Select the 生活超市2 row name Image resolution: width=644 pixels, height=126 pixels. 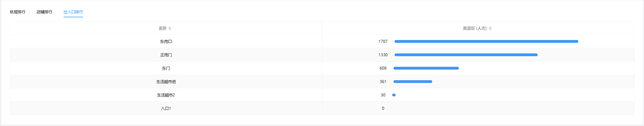coord(166,95)
